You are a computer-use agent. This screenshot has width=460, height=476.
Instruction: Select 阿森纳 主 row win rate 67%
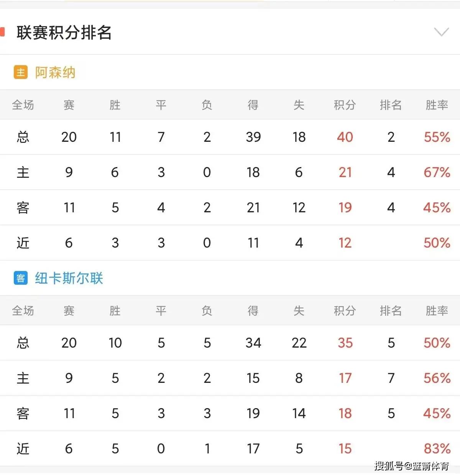[x=437, y=172]
